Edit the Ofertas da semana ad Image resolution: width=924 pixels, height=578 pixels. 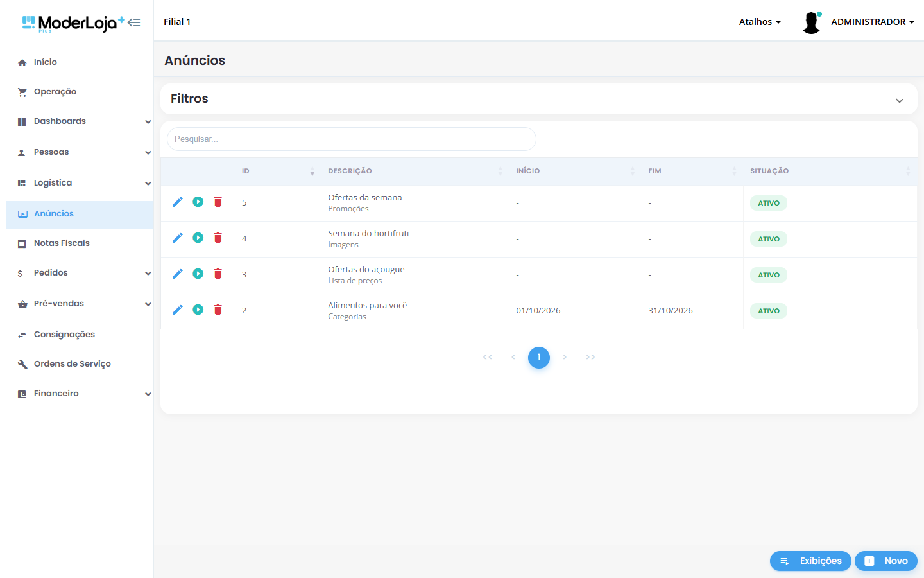(178, 202)
